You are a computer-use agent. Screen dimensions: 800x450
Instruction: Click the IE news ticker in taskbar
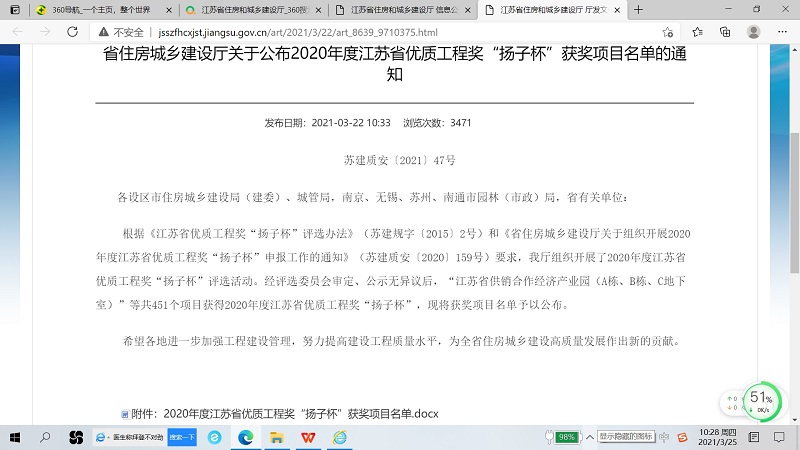coord(130,437)
